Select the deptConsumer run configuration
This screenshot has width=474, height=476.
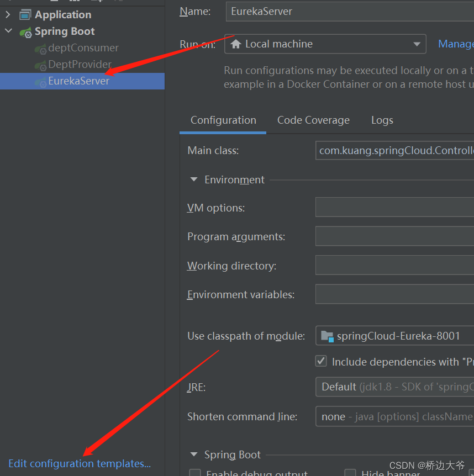pos(82,47)
